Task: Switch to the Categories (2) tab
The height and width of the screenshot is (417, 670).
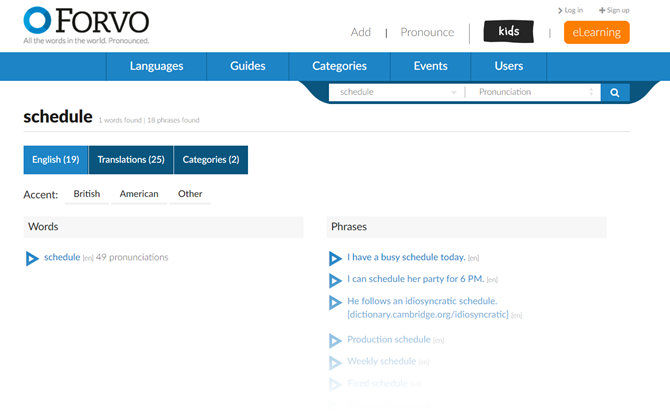Action: [x=211, y=160]
